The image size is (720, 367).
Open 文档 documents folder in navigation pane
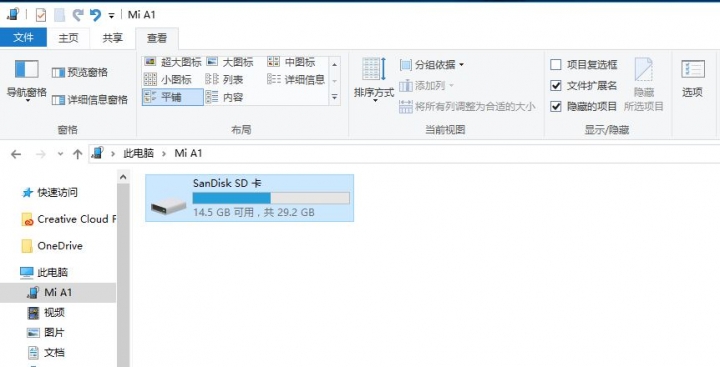(x=46, y=353)
